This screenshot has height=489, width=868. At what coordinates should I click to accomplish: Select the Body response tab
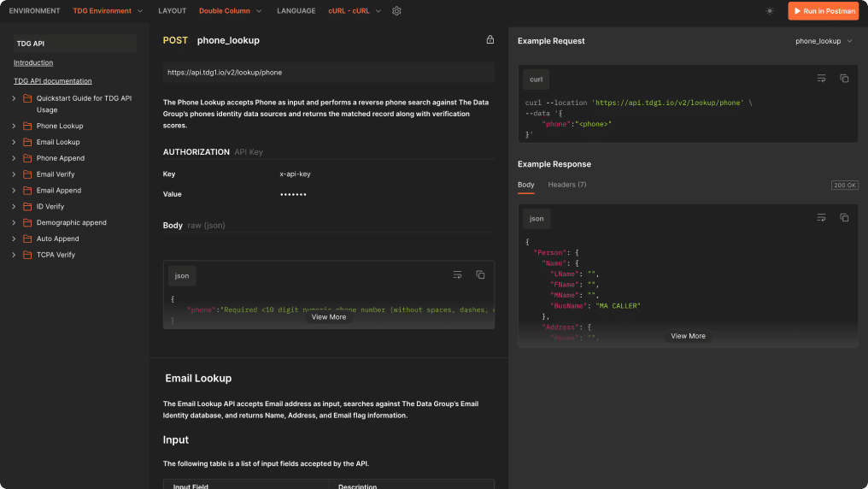[525, 185]
